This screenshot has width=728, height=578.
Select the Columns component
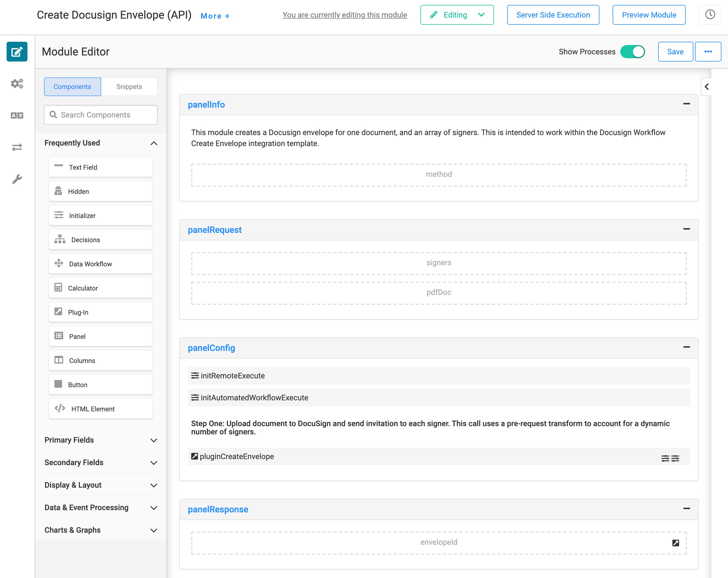click(101, 360)
